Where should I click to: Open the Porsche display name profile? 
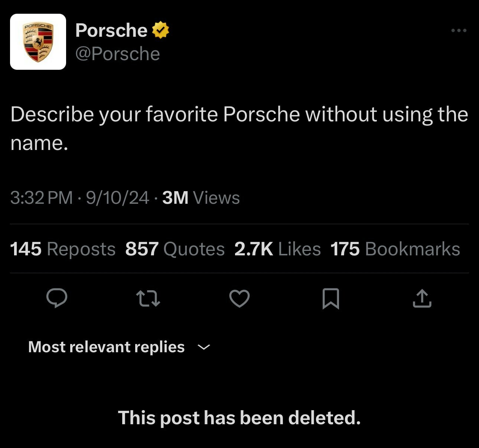click(111, 30)
